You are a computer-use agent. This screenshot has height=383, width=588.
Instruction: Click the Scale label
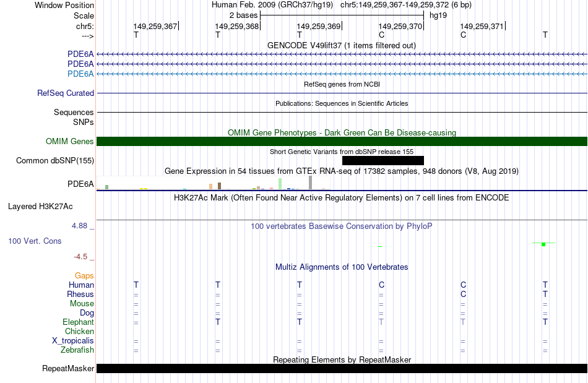pyautogui.click(x=84, y=15)
